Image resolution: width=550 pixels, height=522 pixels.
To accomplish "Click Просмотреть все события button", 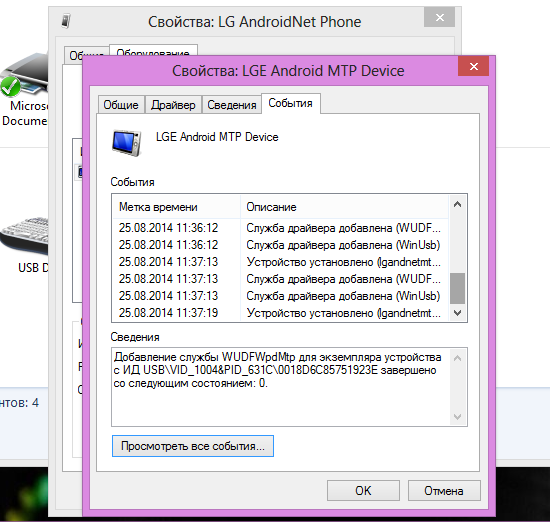I will pos(193,446).
